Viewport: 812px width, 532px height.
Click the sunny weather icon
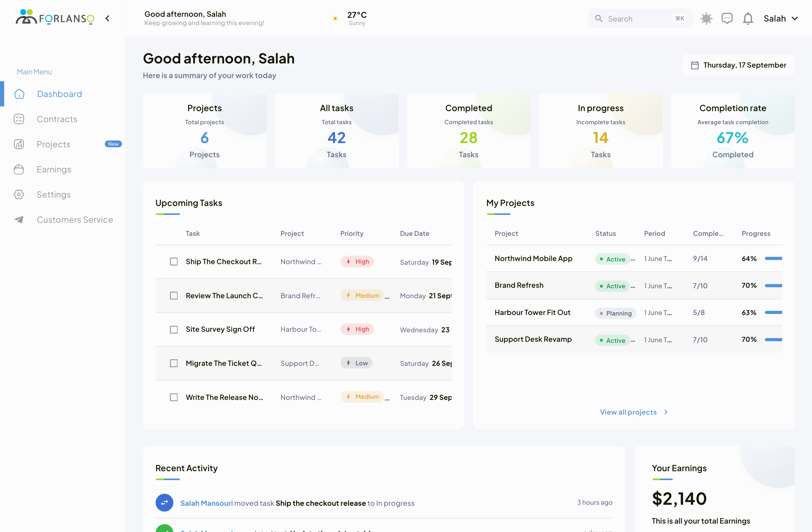pos(335,18)
